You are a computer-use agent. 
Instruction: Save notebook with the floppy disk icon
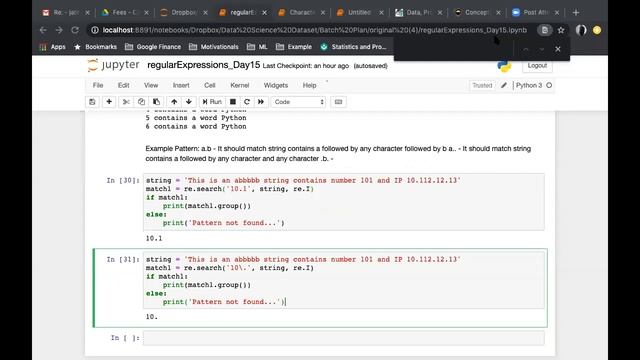tap(92, 102)
